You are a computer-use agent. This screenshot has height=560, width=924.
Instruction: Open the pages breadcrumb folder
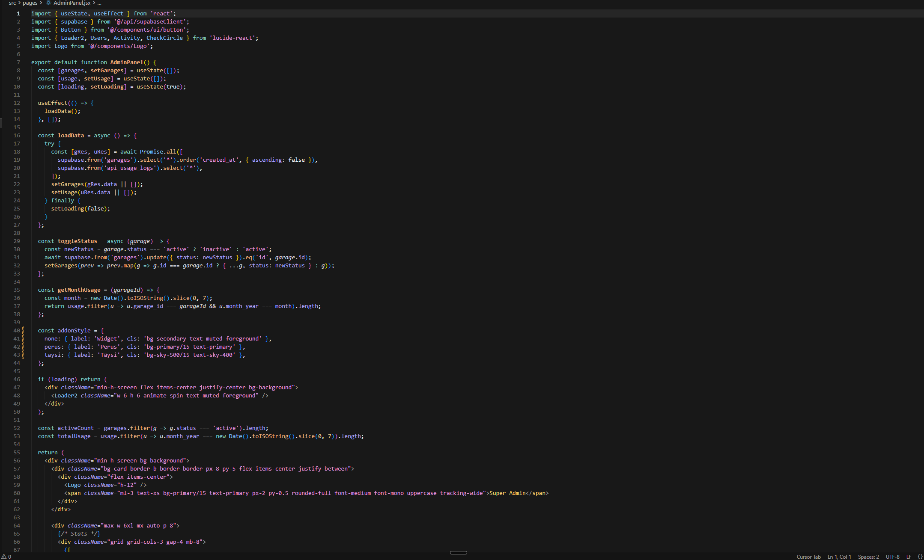point(30,3)
